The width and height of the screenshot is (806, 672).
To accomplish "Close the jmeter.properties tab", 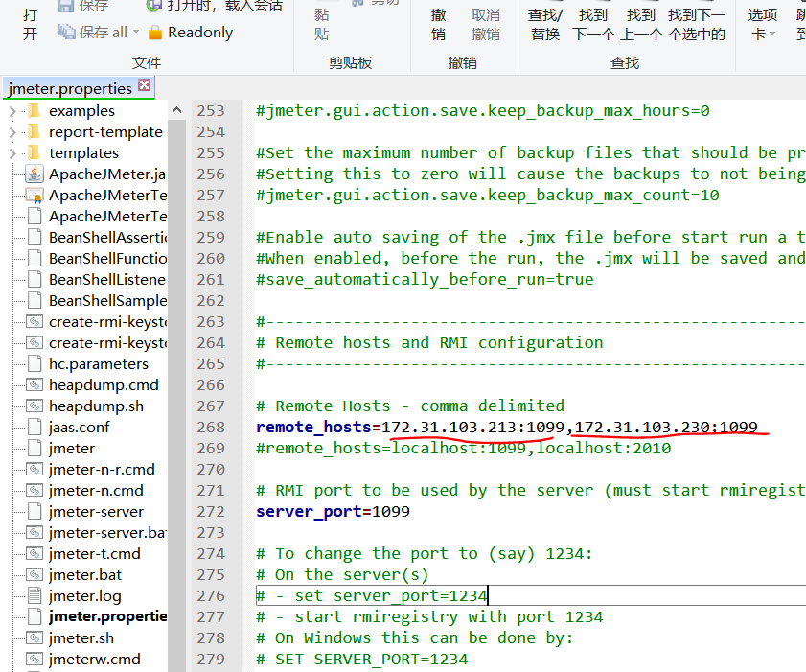I will pyautogui.click(x=145, y=84).
